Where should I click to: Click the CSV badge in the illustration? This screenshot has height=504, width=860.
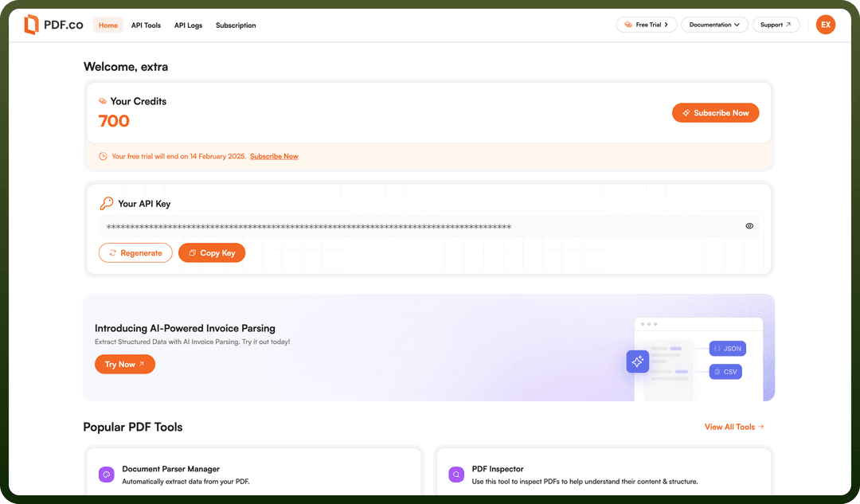(x=725, y=371)
